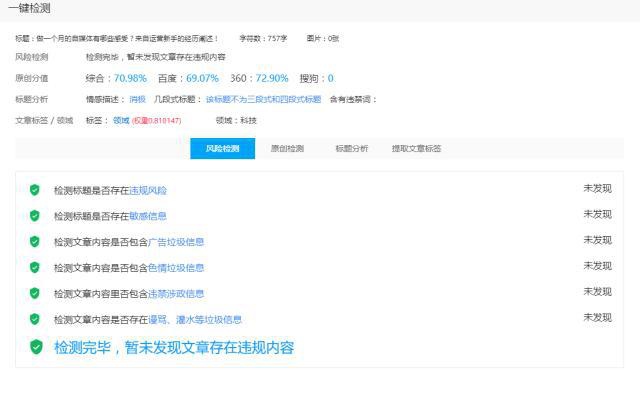Open the 原创检测 tab

pyautogui.click(x=287, y=149)
